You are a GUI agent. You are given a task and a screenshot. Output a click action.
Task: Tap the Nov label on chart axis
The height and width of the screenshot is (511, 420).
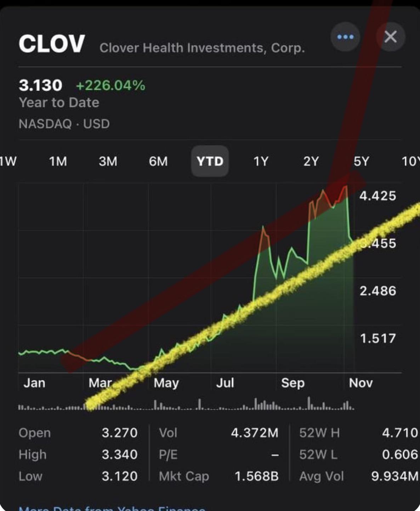tap(361, 383)
